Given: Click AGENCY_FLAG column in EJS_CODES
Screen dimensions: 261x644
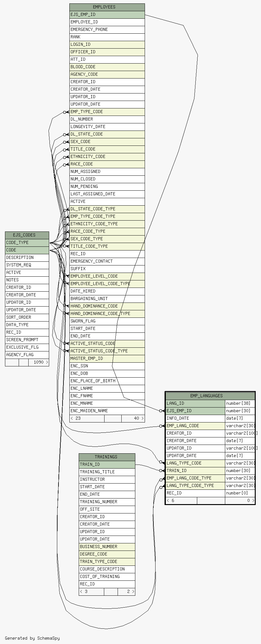Looking at the screenshot, I should 27,355.
